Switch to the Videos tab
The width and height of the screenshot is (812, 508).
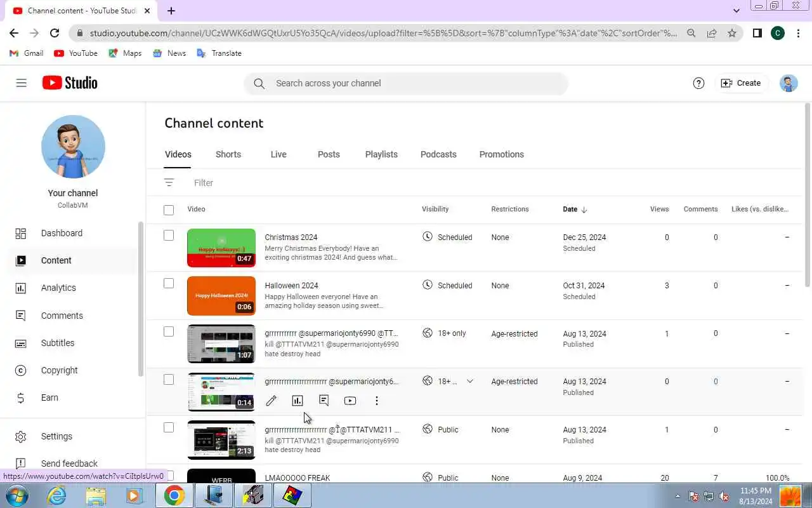click(x=178, y=154)
